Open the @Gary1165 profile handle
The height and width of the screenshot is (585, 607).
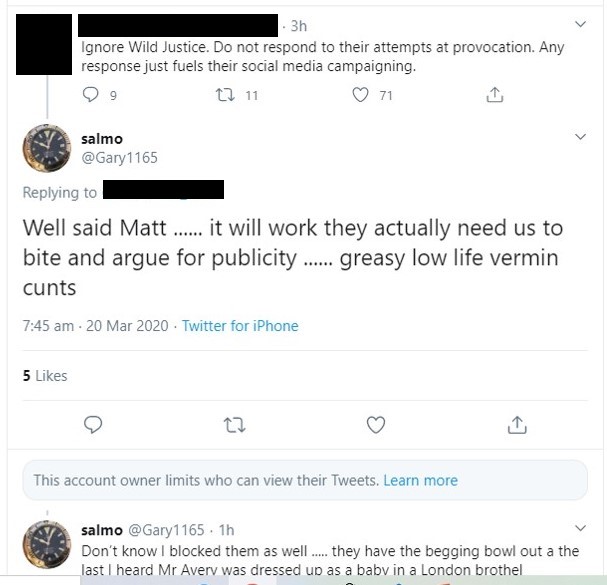click(119, 157)
